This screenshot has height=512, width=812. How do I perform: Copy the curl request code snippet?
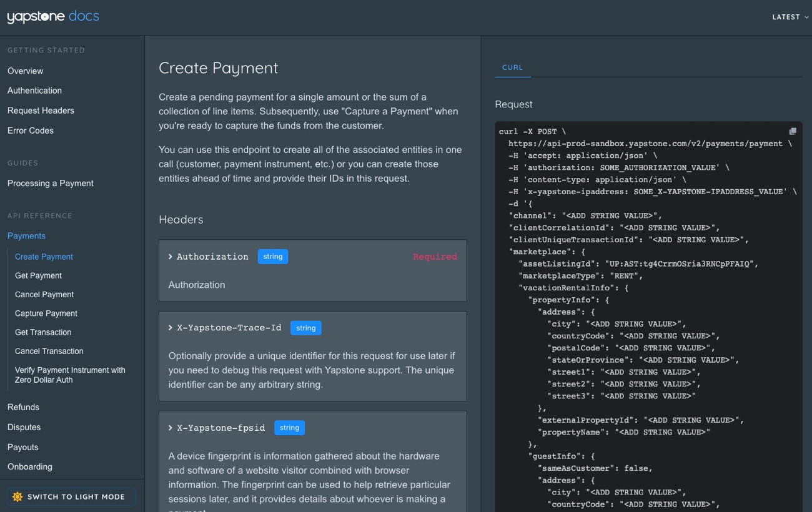point(793,131)
